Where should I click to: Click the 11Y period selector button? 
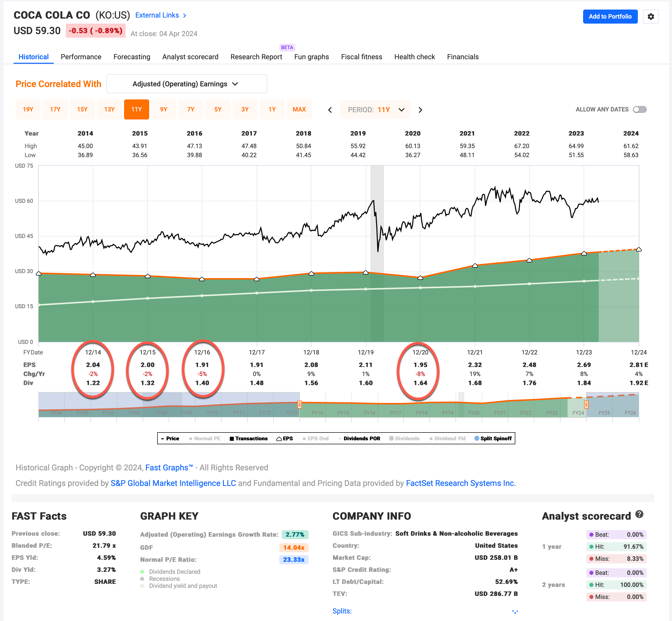136,109
